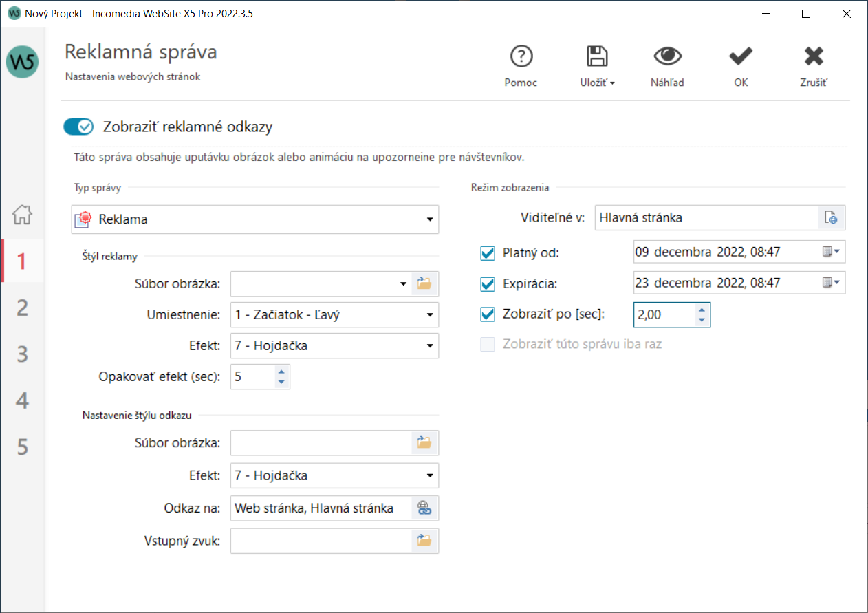The width and height of the screenshot is (868, 613).
Task: Browse folder for Štýl reklamy image file
Action: click(424, 283)
